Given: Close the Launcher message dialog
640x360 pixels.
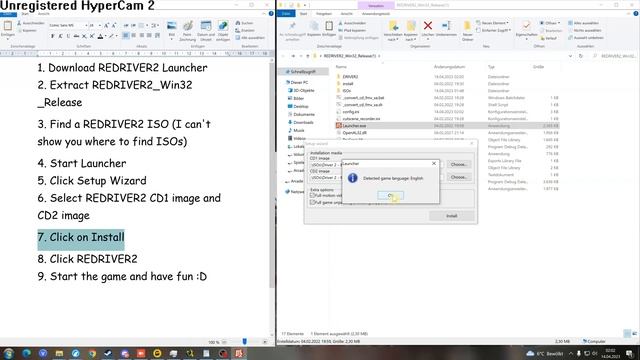Looking at the screenshot, I should pos(434,163).
